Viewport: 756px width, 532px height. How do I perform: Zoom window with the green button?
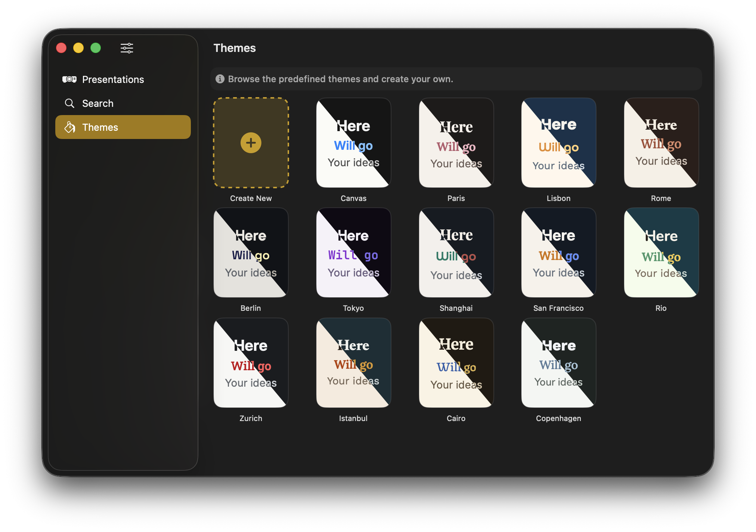(96, 48)
